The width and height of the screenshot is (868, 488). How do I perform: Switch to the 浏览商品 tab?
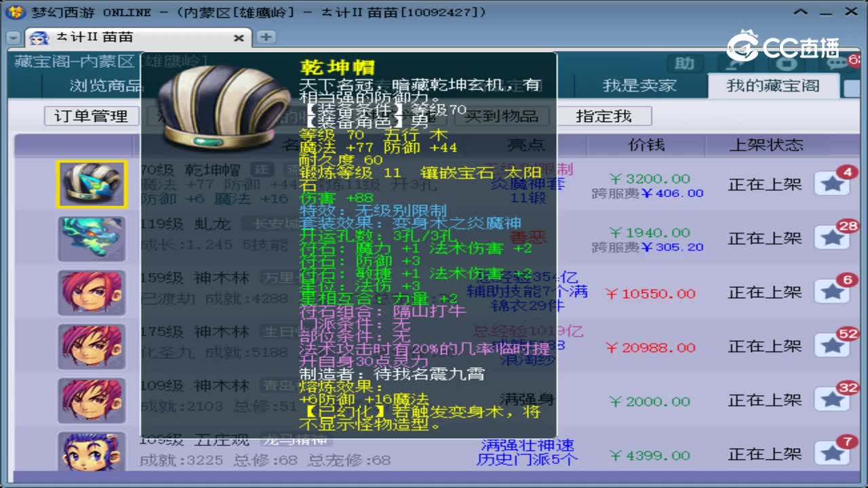coord(106,86)
